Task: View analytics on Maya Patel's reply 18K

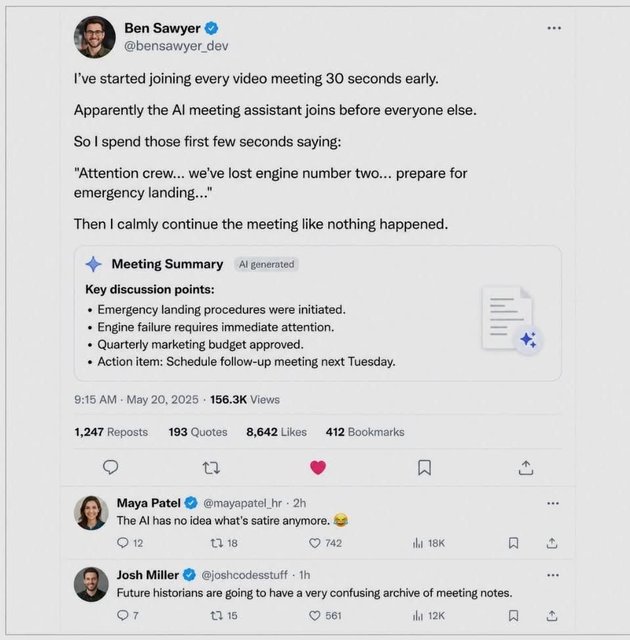Action: (428, 543)
